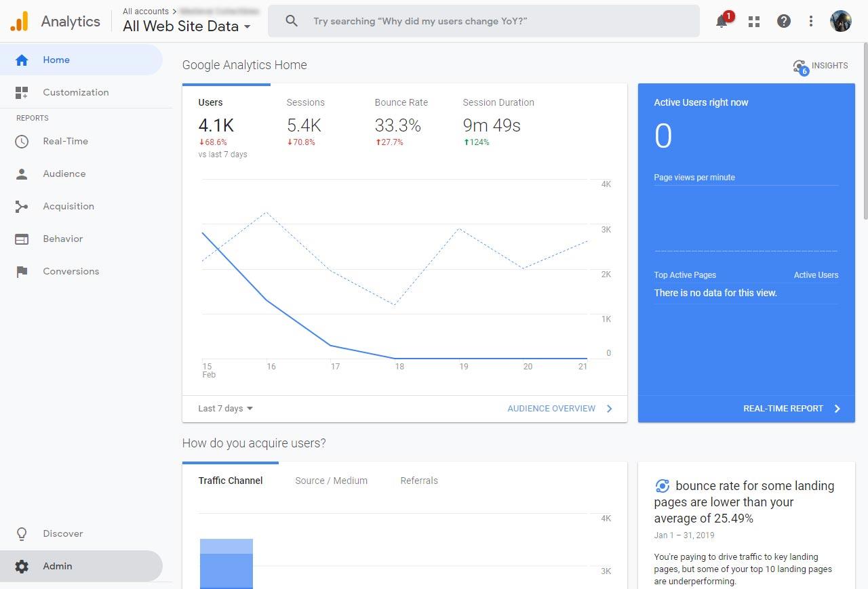This screenshot has width=868, height=589.
Task: Click the Insights icon with badge
Action: [x=801, y=66]
